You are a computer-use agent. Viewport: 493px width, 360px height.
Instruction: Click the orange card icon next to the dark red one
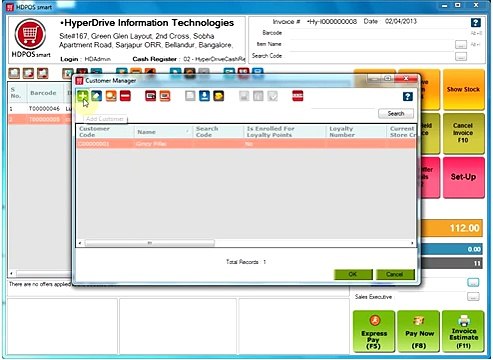coord(165,96)
